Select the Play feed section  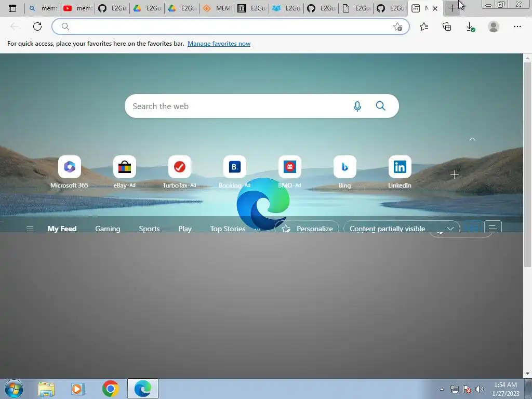[185, 229]
